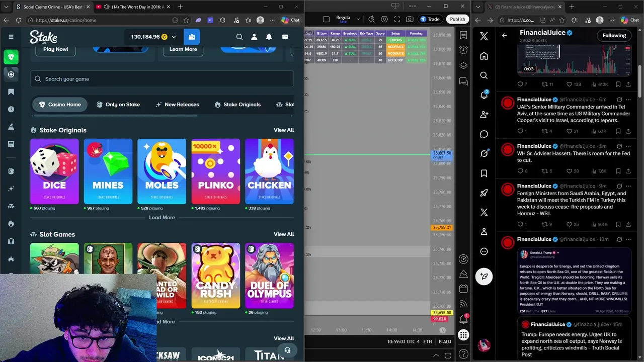Viewport: 644px width, 362px height.
Task: Open the Stake chat bubble icon
Action: 285,37
